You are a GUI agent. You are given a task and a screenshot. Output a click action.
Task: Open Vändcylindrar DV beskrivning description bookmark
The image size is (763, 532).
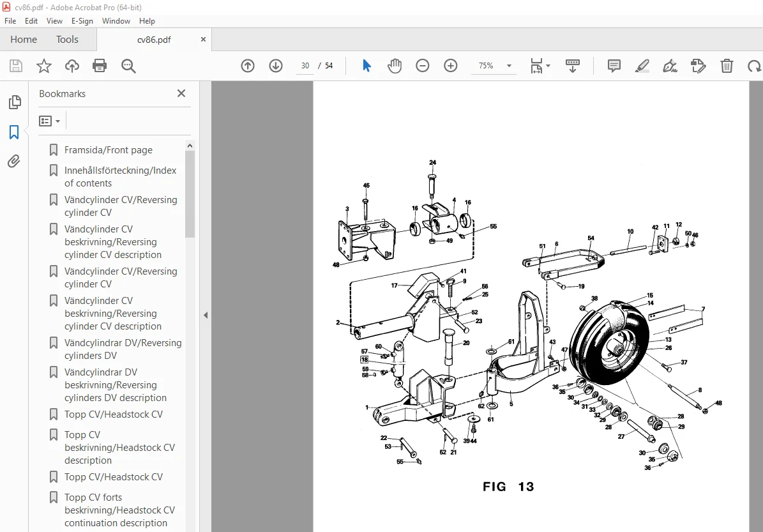[x=116, y=385]
